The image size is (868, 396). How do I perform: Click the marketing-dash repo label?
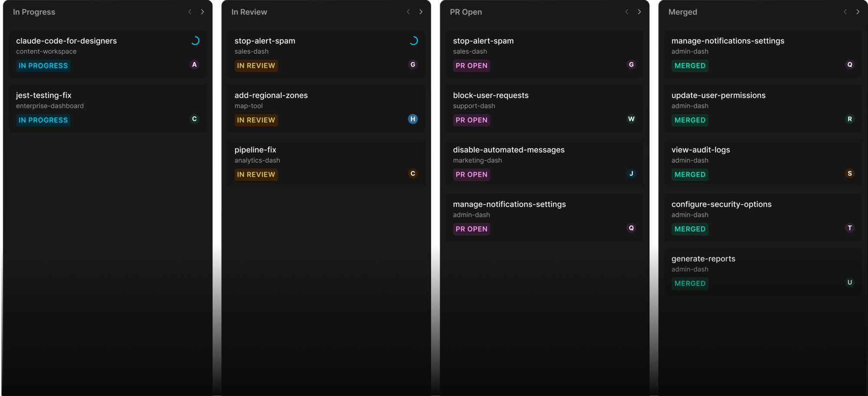coord(478,160)
